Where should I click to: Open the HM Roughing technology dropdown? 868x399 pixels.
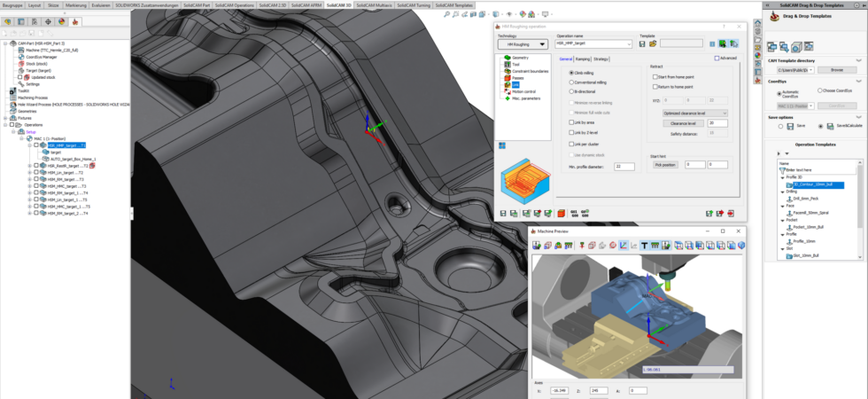click(523, 43)
